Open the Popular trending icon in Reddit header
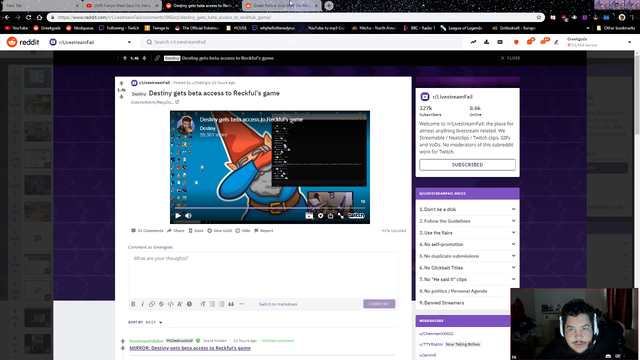 (473, 42)
